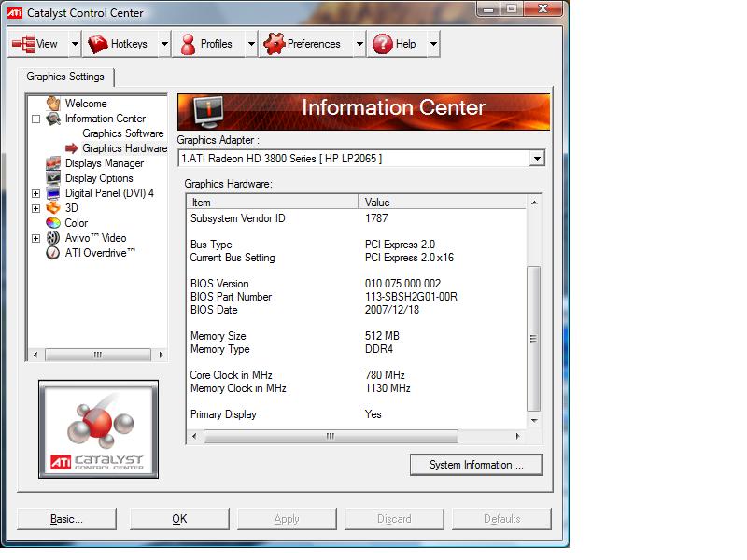Click the ATI logo in title bar

pyautogui.click(x=15, y=13)
